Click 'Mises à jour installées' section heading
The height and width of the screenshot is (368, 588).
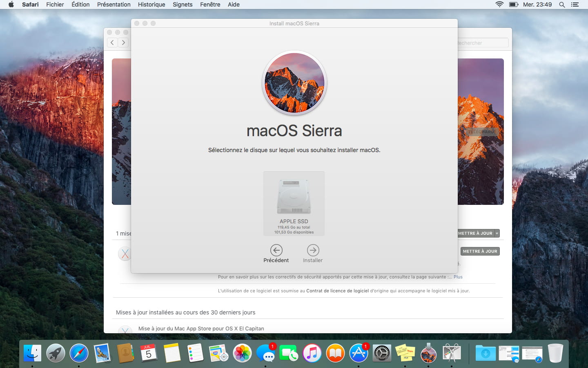[x=186, y=312]
